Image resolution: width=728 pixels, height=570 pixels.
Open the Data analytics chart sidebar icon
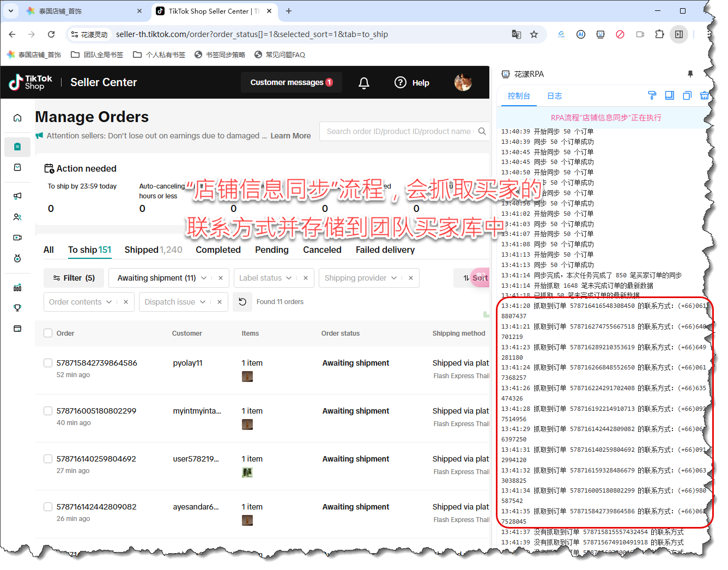17,287
